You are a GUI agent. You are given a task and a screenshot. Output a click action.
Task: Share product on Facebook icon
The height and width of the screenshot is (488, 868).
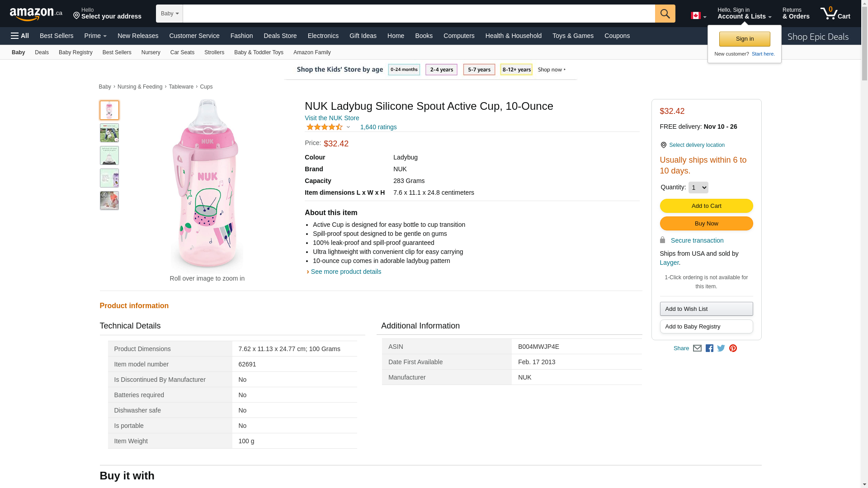(x=709, y=348)
